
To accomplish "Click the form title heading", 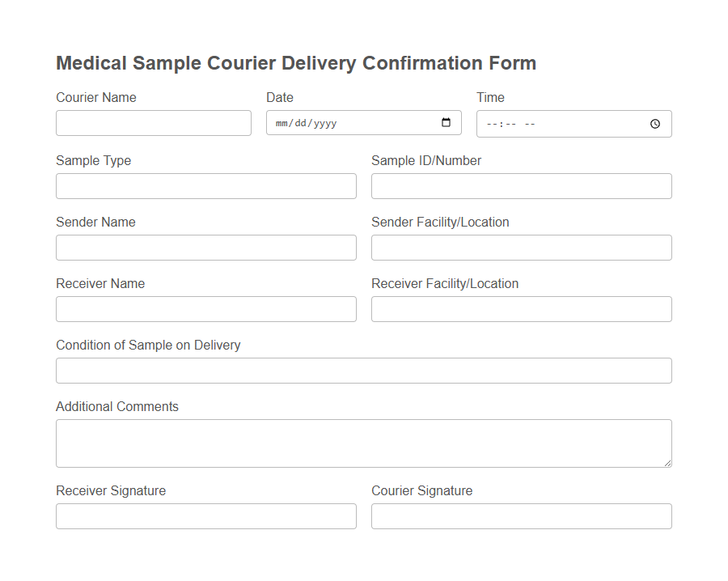I will click(295, 62).
